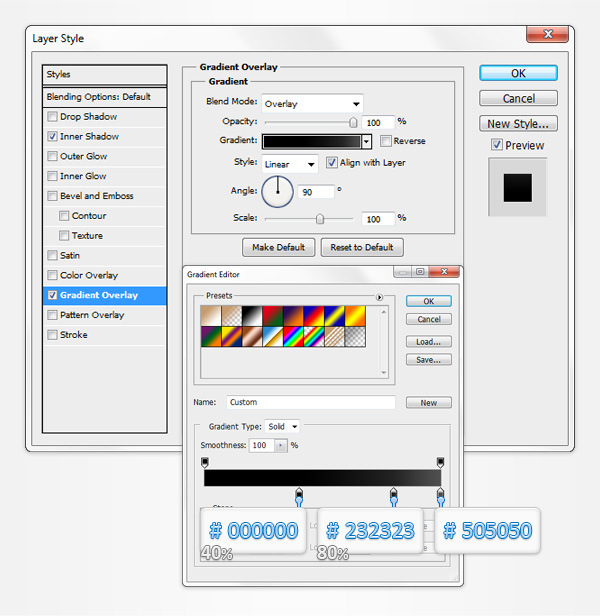The height and width of the screenshot is (616, 600).
Task: Click the gradient Name input field
Action: point(310,402)
